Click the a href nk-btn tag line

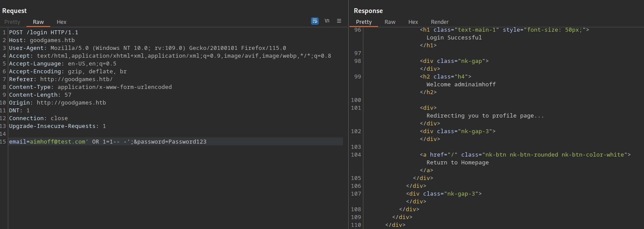coord(525,155)
